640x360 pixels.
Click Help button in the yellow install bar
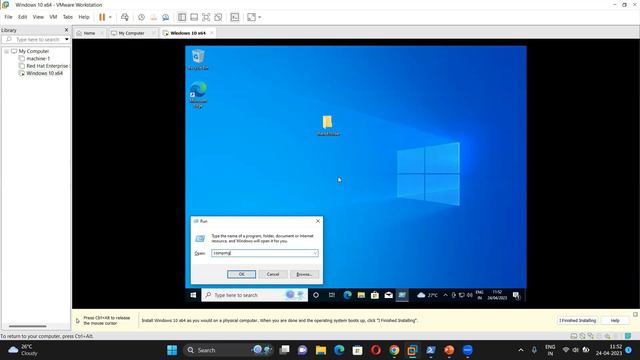pos(615,321)
